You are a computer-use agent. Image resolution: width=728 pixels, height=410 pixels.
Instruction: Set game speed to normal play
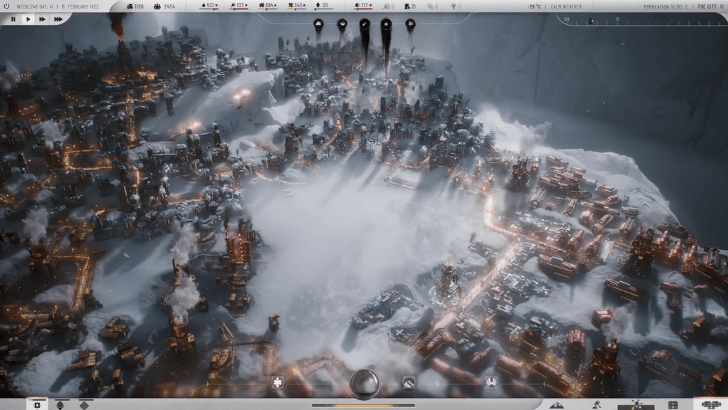click(28, 19)
